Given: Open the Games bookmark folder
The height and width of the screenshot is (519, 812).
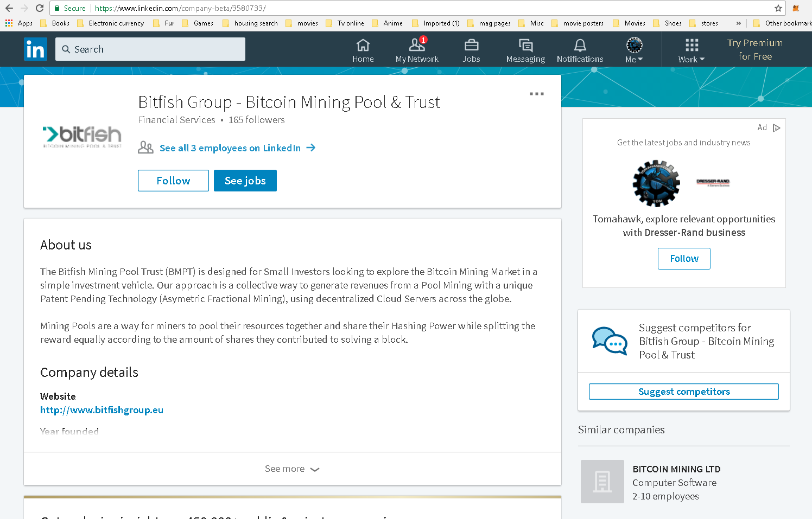Looking at the screenshot, I should [198, 23].
